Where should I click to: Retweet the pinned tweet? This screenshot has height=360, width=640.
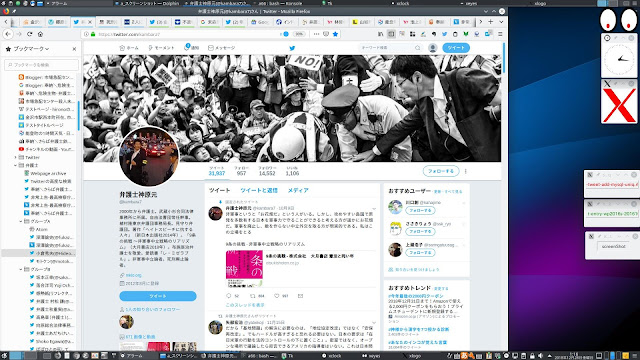[x=253, y=296]
